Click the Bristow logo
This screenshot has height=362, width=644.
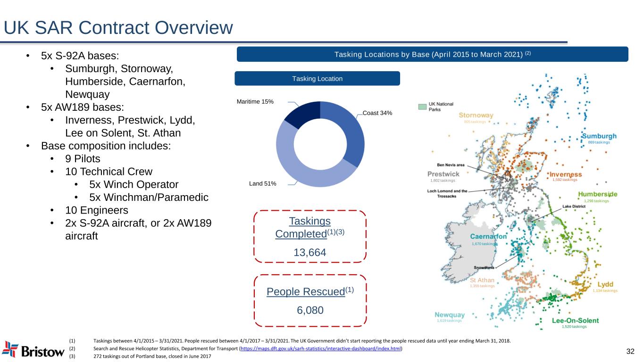[33, 350]
